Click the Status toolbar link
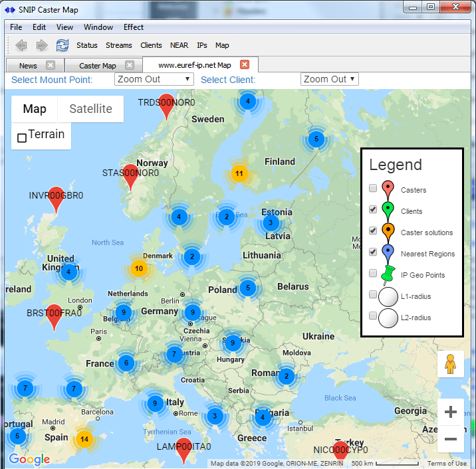 [87, 45]
